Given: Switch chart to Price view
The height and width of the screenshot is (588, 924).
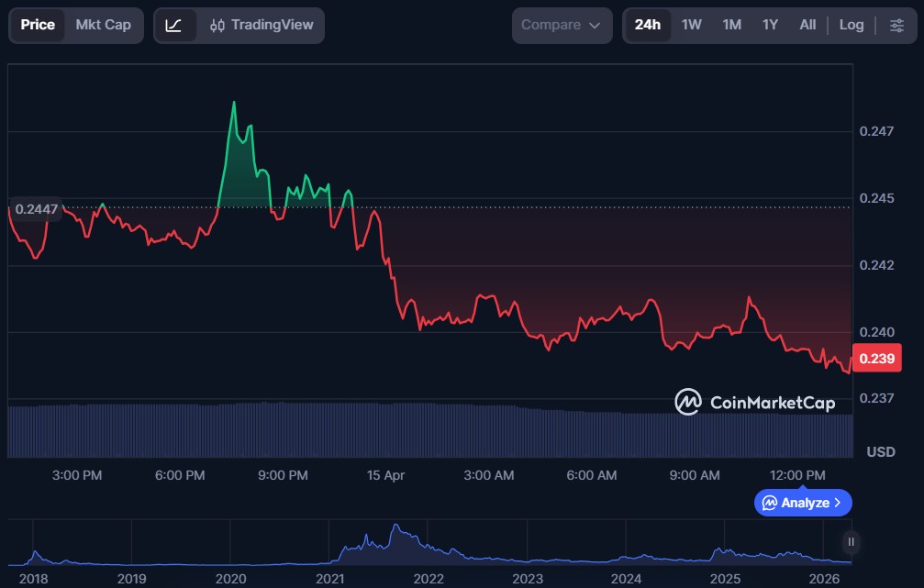Looking at the screenshot, I should [38, 26].
